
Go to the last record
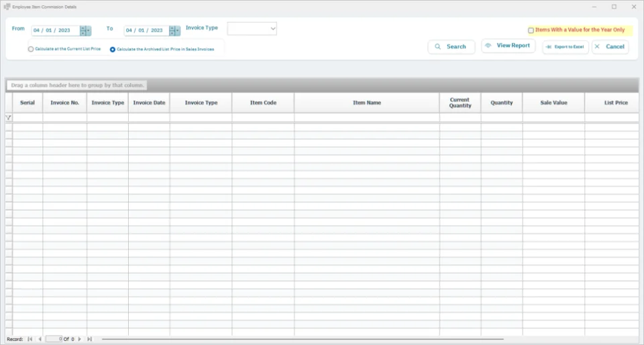89,339
